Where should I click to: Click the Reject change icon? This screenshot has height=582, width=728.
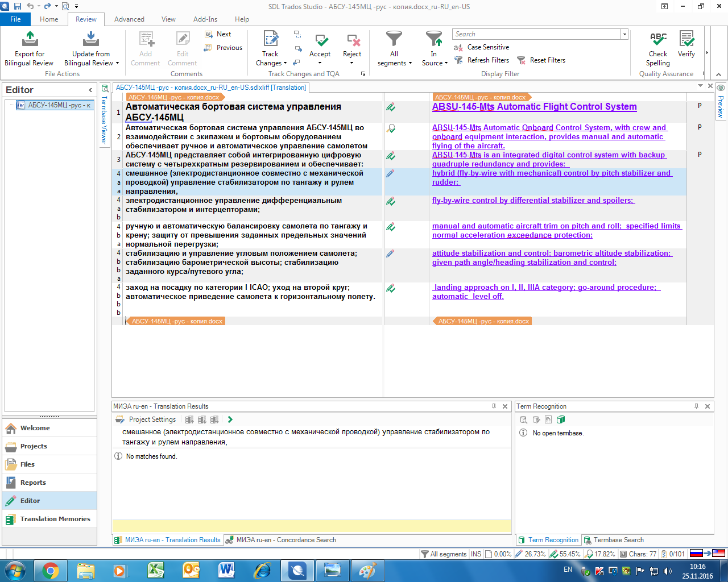point(353,40)
